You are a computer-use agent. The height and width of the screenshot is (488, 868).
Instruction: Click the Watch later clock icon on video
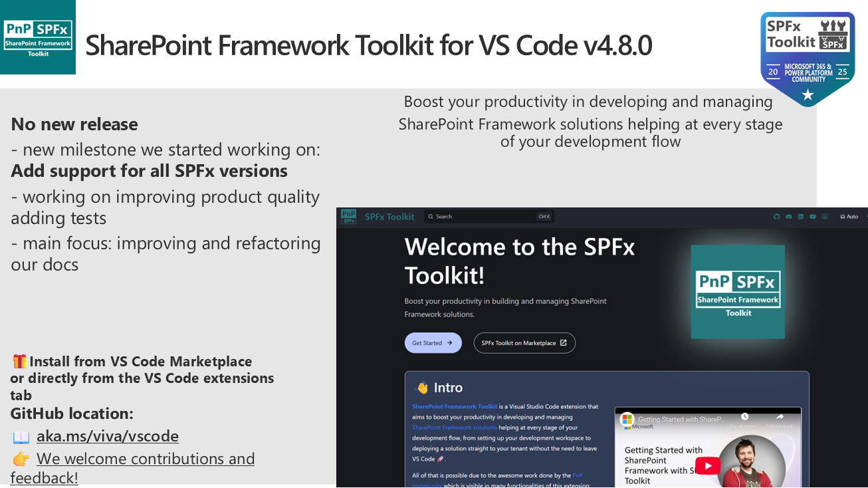(745, 417)
